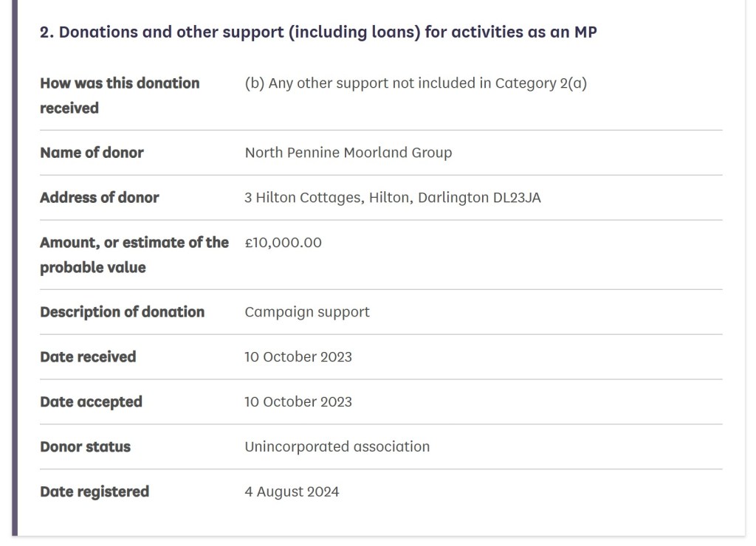Click the "How was this donation received" label
This screenshot has width=756, height=546.
click(120, 95)
